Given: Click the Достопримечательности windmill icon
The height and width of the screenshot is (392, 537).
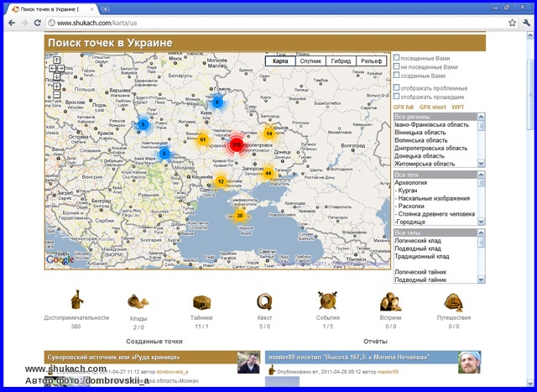Looking at the screenshot, I should click(76, 300).
